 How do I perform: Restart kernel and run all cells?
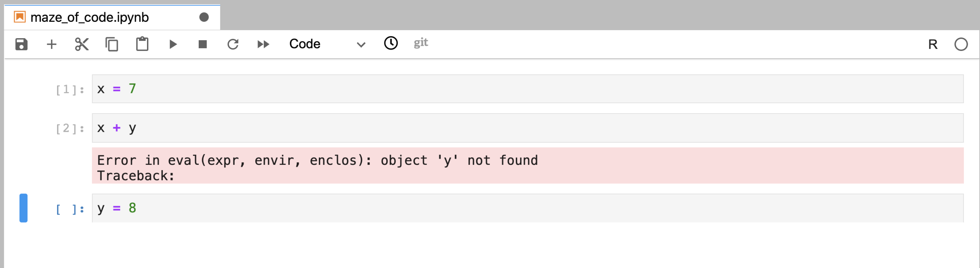263,44
